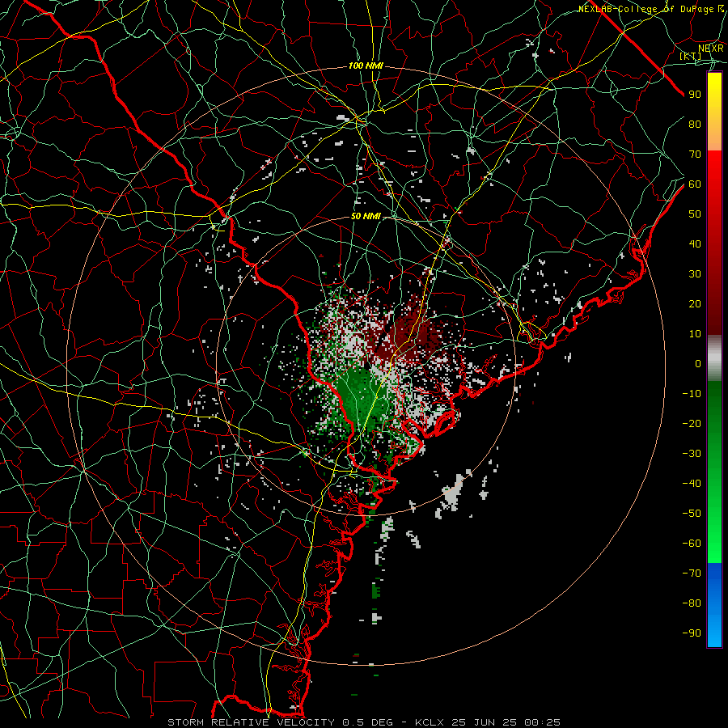Click the Storm Relative Velocity caption at the bottom
The height and width of the screenshot is (728, 728).
point(364,722)
